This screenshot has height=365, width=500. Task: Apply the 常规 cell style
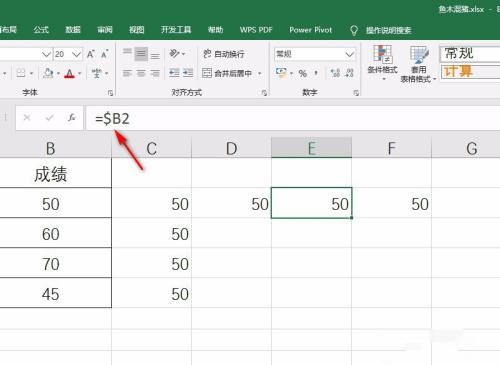[x=470, y=53]
